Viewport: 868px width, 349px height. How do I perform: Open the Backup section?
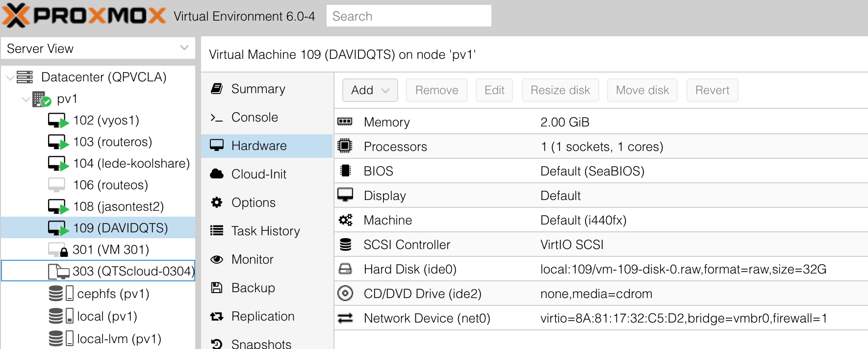coord(267,288)
